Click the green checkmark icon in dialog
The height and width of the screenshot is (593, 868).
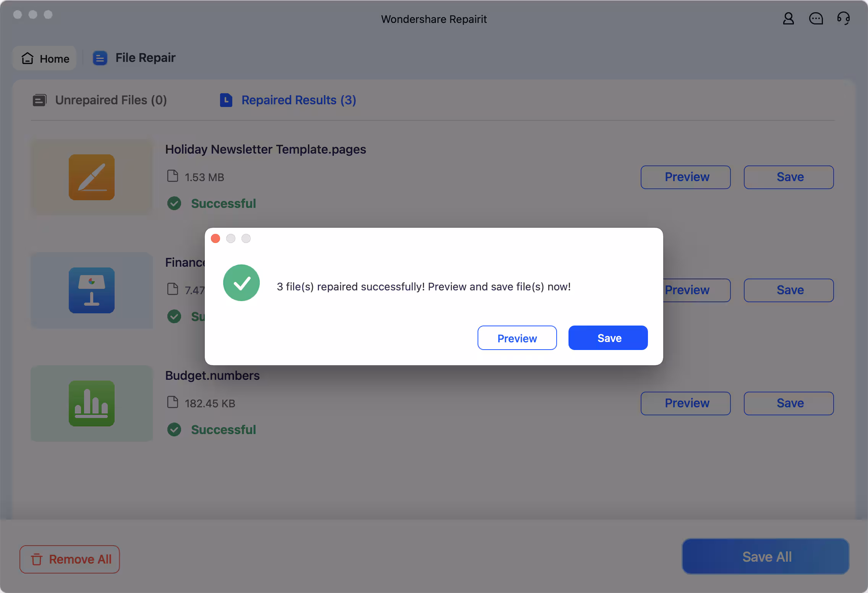(x=241, y=283)
